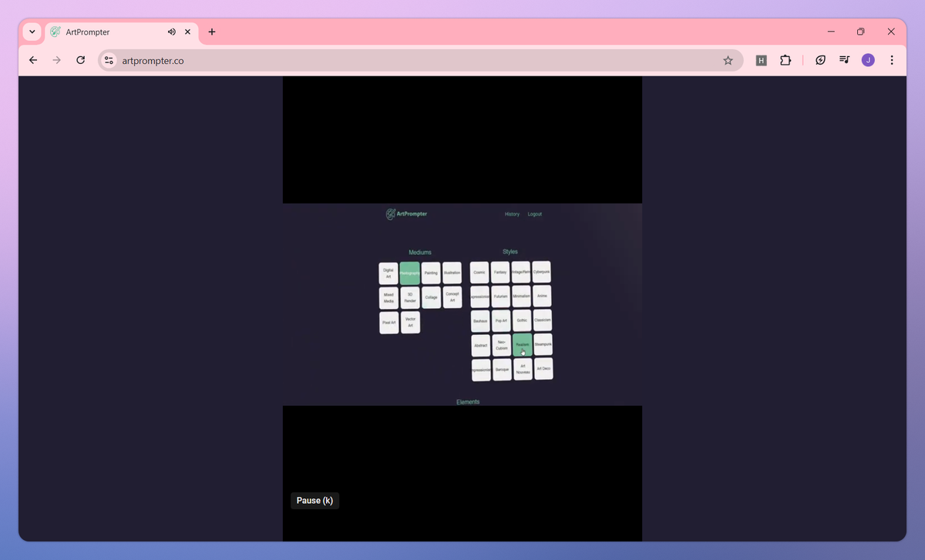Click the browser back arrow

32,60
